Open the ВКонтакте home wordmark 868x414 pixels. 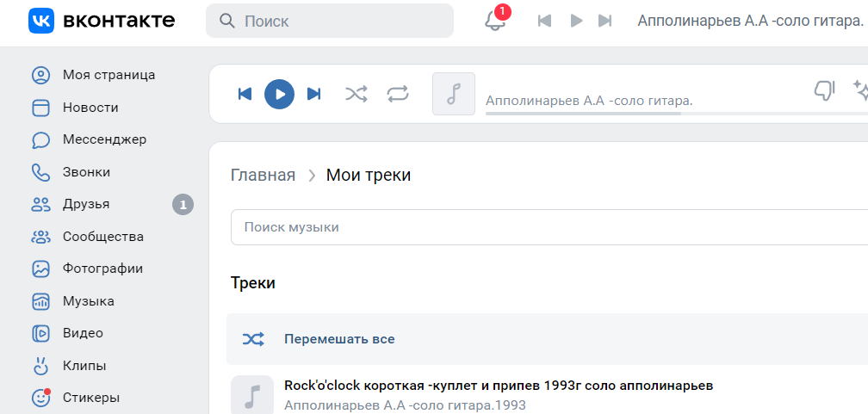coord(119,21)
